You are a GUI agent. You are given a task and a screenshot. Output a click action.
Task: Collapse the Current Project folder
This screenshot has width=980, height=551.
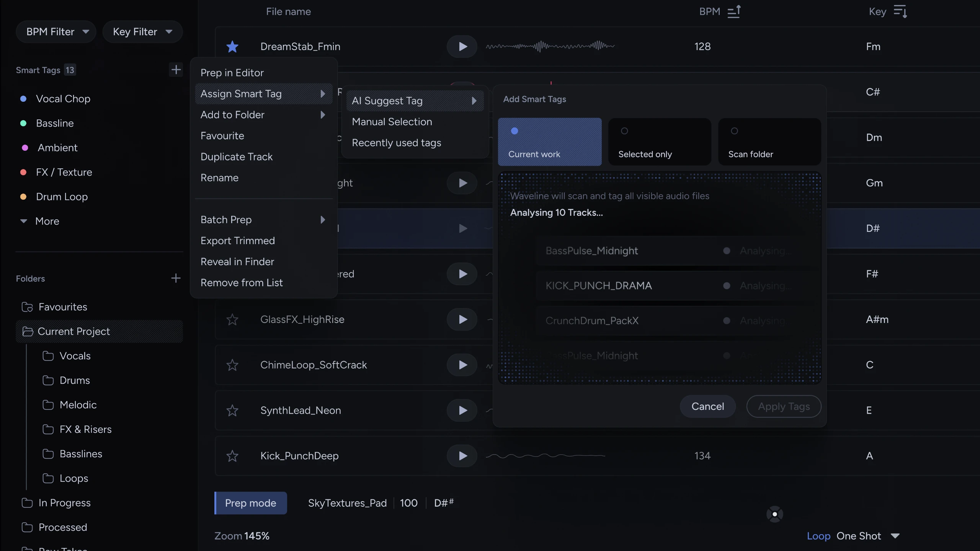[x=100, y=331]
